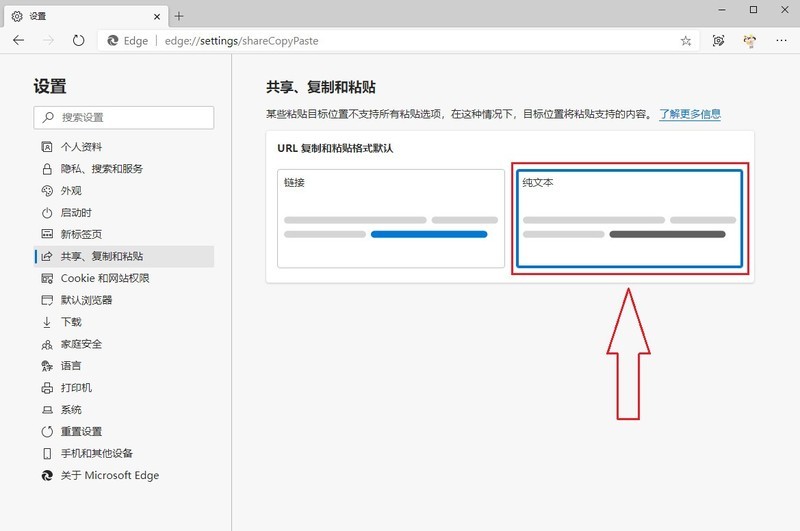The height and width of the screenshot is (531, 800).
Task: Close the 设置 tab
Action: point(155,16)
